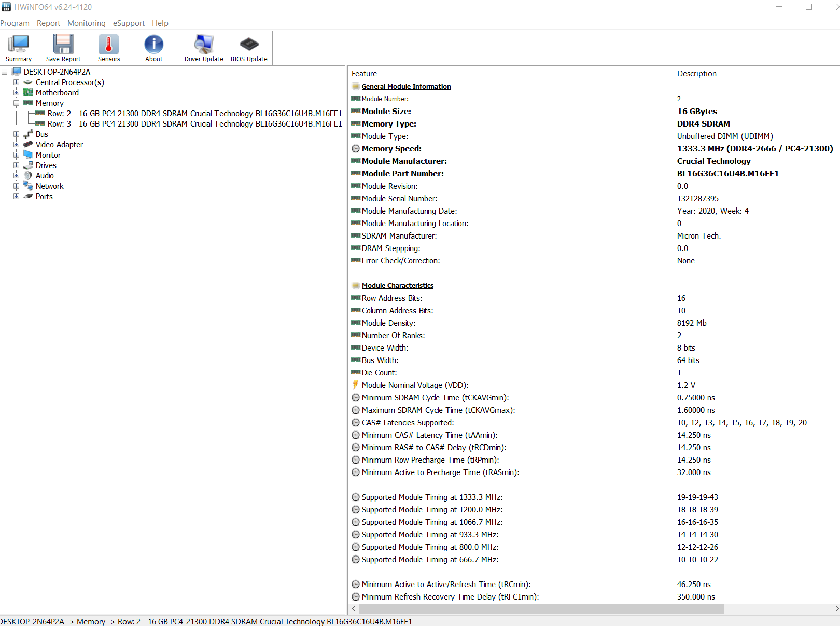Open BIOS Update chip icon
The height and width of the screenshot is (626, 840).
pos(249,48)
